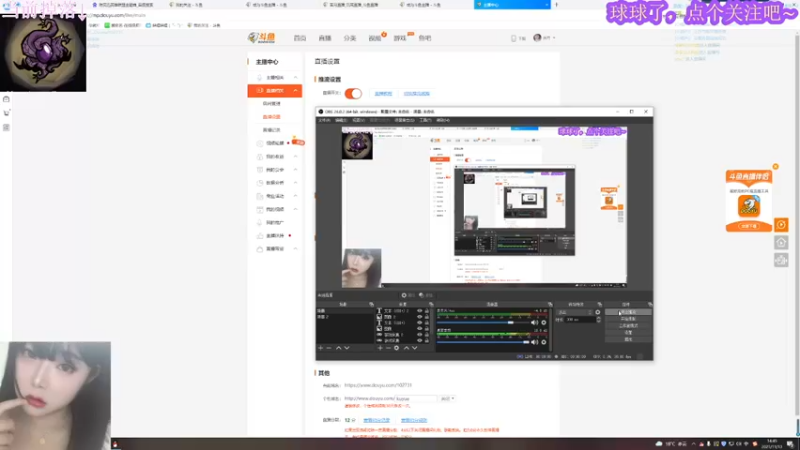Open the scene transition type dropdown
This screenshot has height=450, width=800.
(575, 312)
